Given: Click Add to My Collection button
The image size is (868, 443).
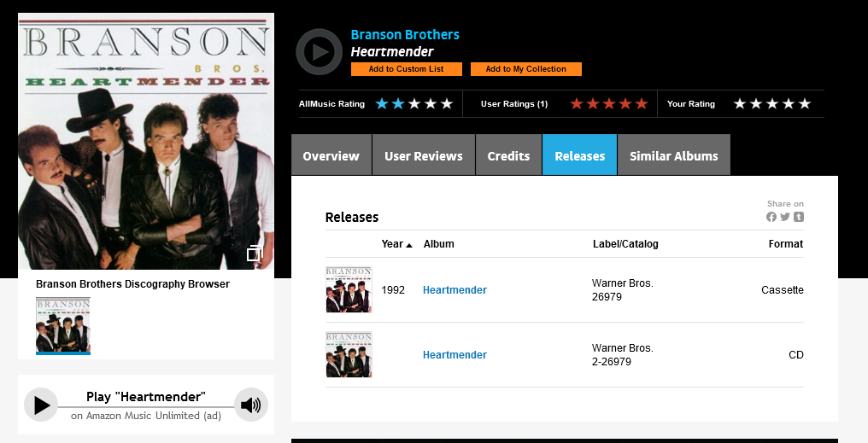Looking at the screenshot, I should pyautogui.click(x=526, y=69).
